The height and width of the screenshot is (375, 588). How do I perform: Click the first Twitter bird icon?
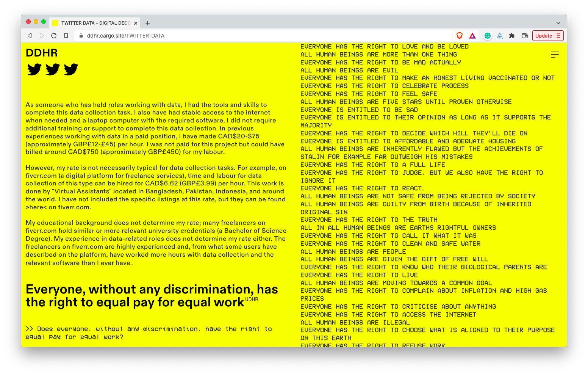[34, 69]
